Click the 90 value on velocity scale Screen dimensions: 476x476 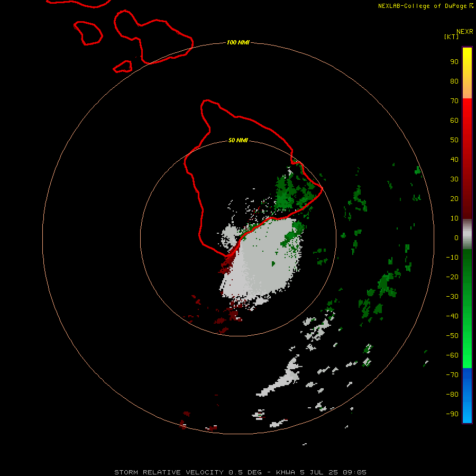click(x=454, y=62)
